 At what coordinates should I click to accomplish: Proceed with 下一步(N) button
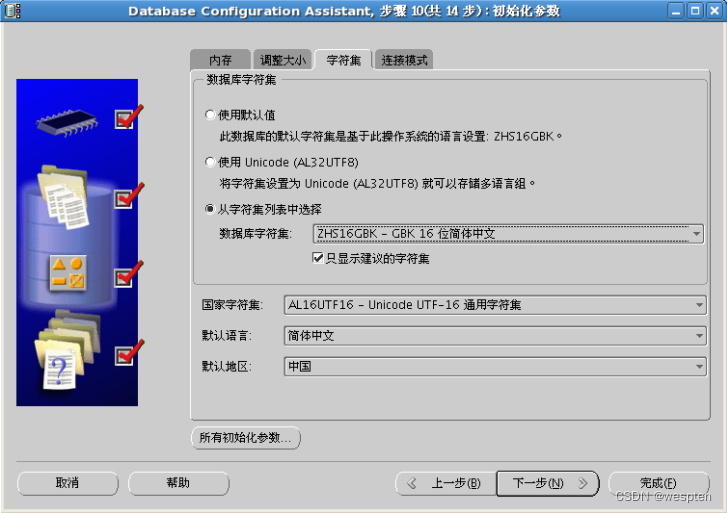coord(548,483)
